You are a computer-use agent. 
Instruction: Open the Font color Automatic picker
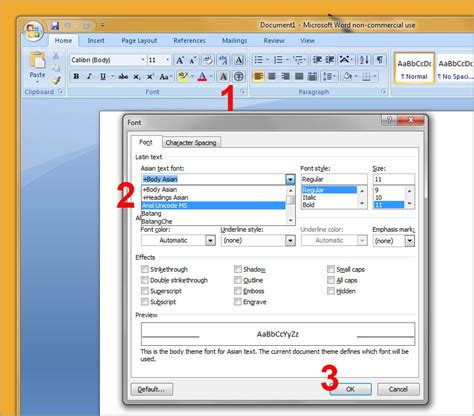178,240
